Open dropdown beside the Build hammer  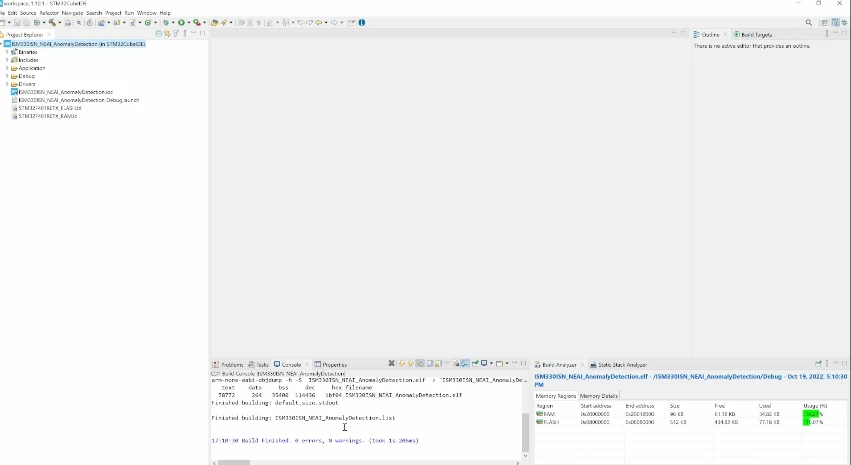(x=60, y=22)
